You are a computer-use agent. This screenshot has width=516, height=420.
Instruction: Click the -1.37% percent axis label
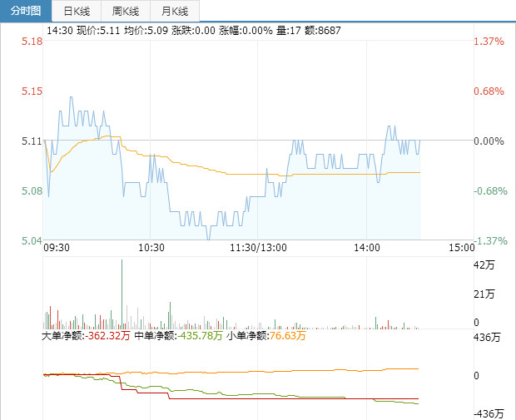[x=490, y=240]
